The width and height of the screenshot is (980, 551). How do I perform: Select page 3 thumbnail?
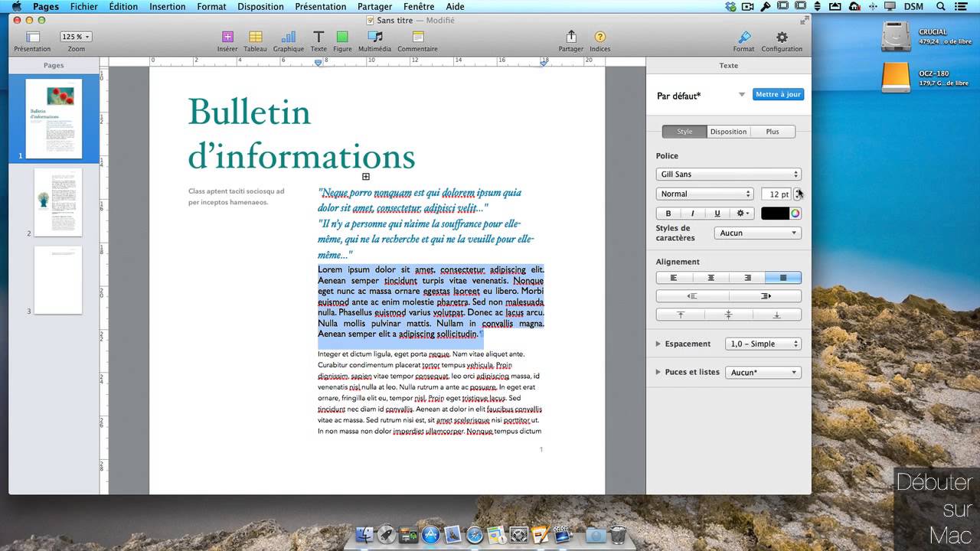point(58,280)
